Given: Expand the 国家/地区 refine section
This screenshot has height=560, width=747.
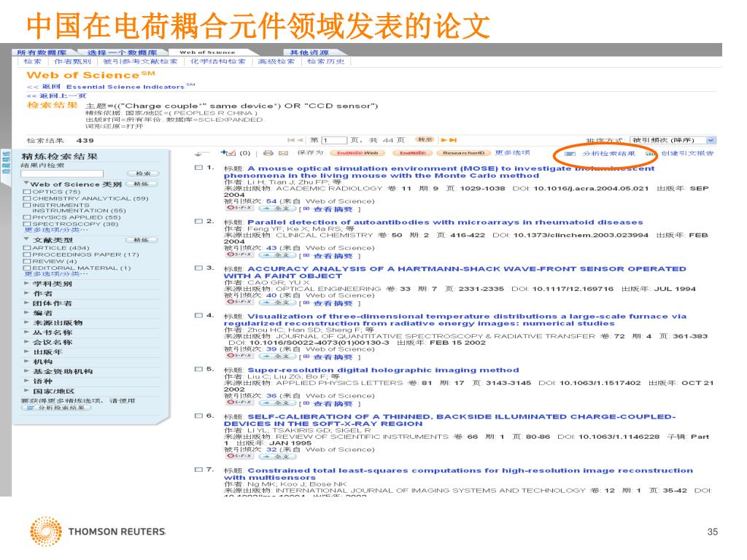Looking at the screenshot, I should point(26,391).
